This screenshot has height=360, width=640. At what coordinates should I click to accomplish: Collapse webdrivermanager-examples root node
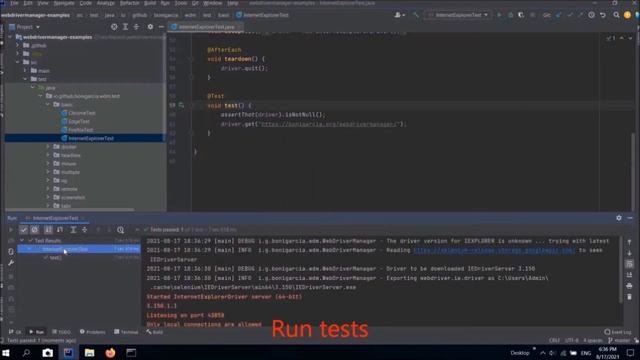point(10,37)
